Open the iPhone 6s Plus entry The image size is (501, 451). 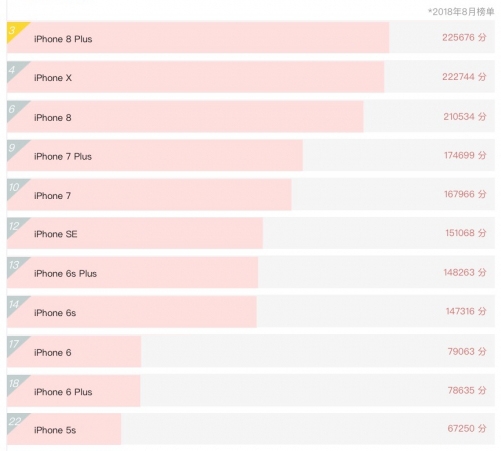tap(65, 274)
